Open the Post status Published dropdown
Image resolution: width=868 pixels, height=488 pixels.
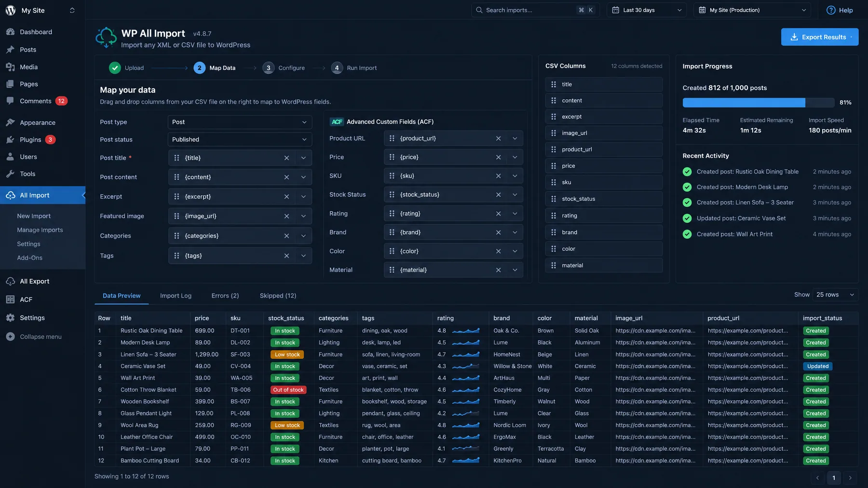[240, 139]
